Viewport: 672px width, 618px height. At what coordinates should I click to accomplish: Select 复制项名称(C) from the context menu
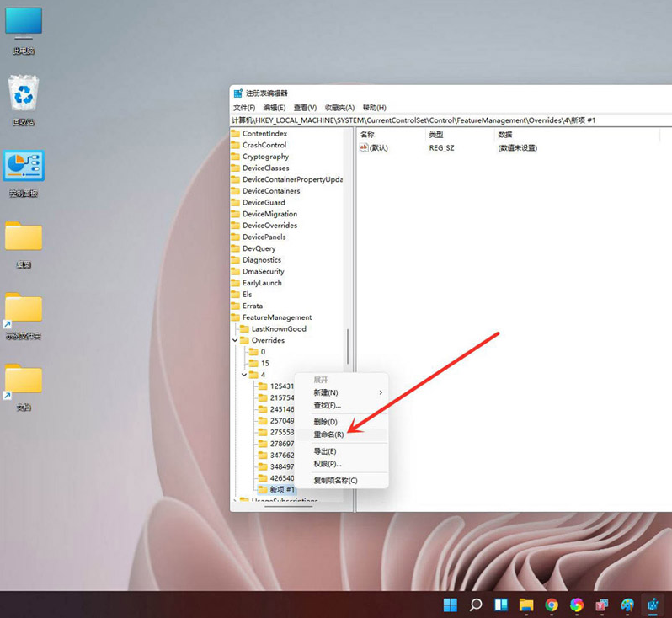coord(335,481)
